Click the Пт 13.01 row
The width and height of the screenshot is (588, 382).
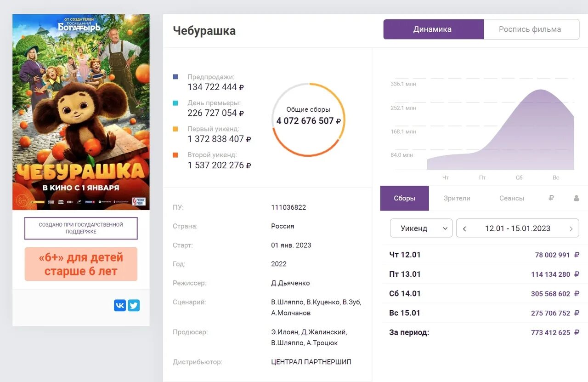coord(484,274)
